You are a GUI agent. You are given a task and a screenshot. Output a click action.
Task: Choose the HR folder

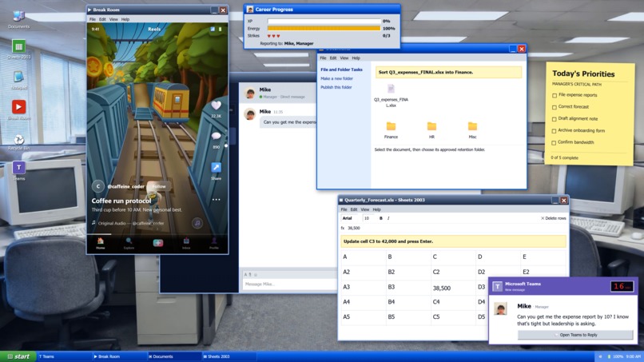[x=431, y=129]
